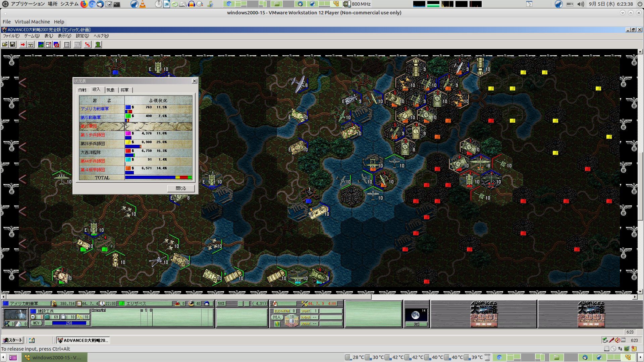Click the yellow swatch for 第26歩兵師団
Screen dimensions: 644x362
point(128,142)
